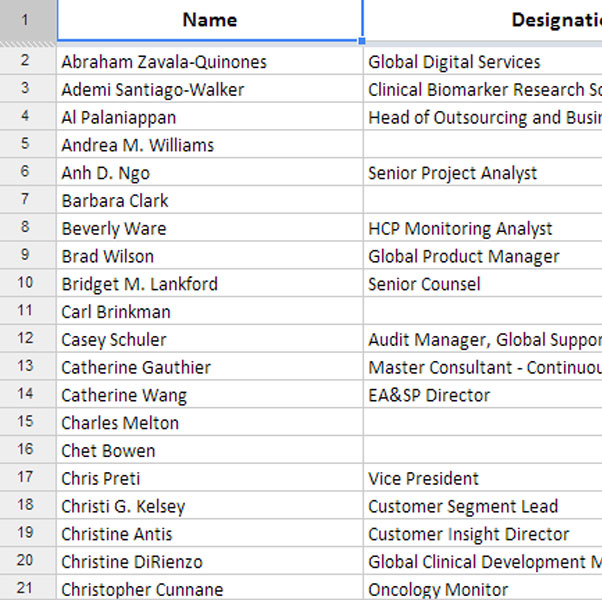This screenshot has width=602, height=600.
Task: Select the Casey Schuler cell
Action: tap(114, 340)
